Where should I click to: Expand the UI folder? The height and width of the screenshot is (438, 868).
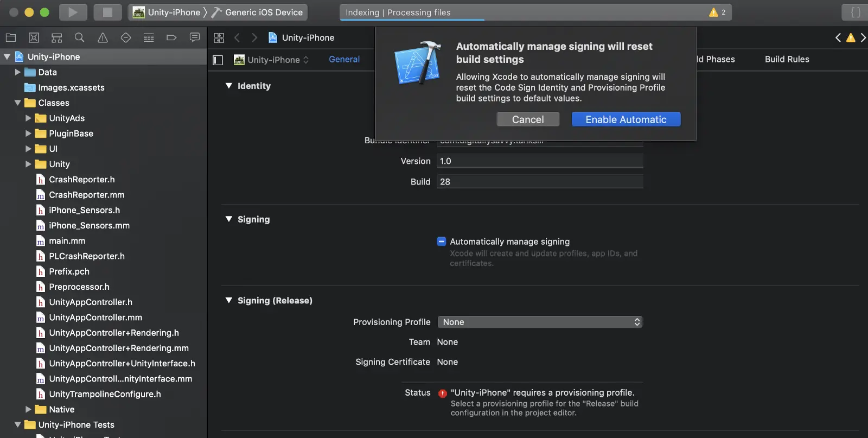tap(29, 148)
